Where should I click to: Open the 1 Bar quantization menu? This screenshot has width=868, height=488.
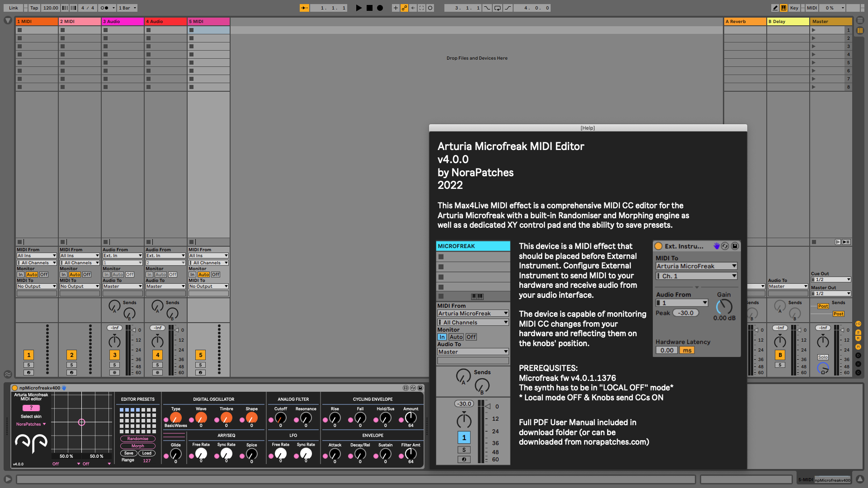pos(127,8)
